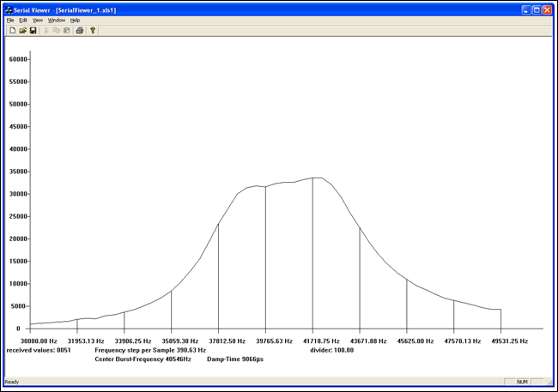The height and width of the screenshot is (392, 558).
Task: Open the Edit menu
Action: 23,20
